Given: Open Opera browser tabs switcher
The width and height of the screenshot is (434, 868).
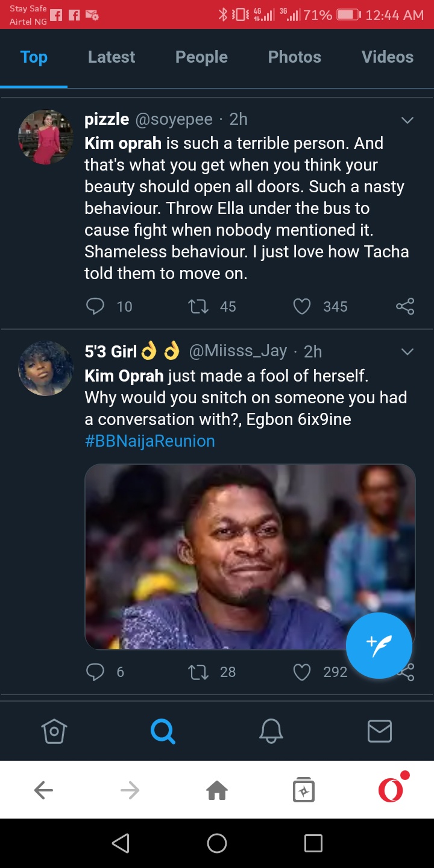Looking at the screenshot, I should pyautogui.click(x=304, y=790).
